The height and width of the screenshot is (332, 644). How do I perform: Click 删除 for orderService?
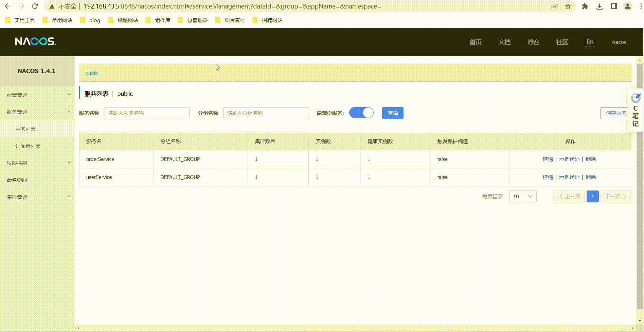click(x=591, y=159)
